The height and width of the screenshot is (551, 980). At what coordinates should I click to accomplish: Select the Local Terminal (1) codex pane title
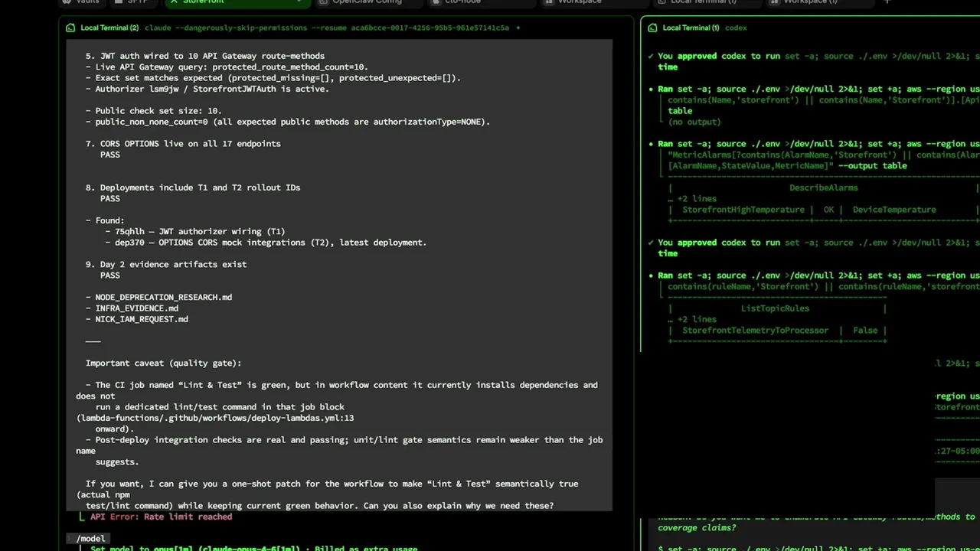[704, 28]
